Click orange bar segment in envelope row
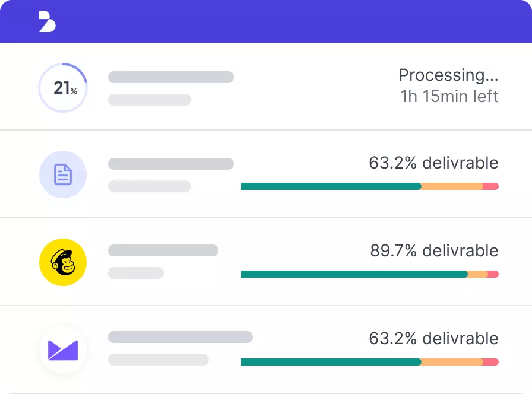 tap(452, 362)
